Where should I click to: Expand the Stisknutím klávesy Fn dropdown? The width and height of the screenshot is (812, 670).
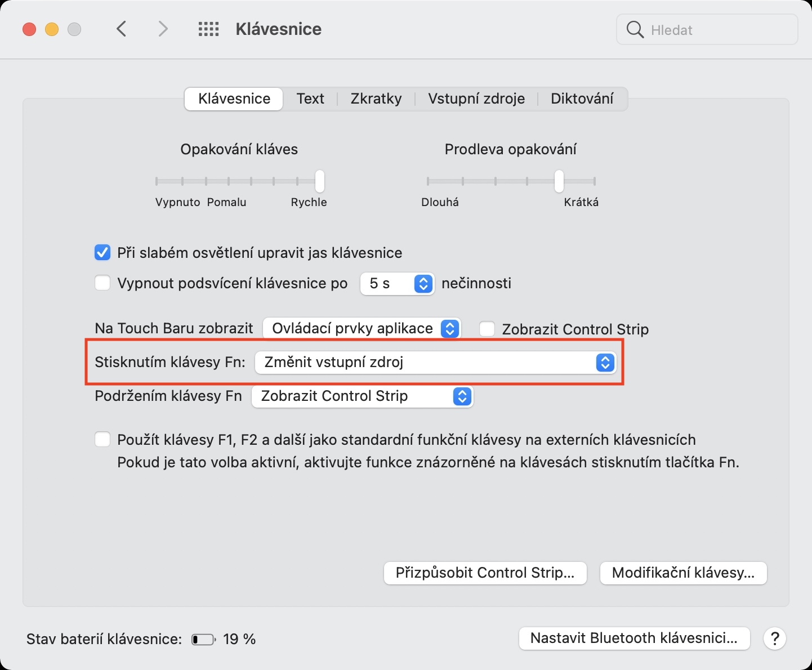tap(435, 363)
